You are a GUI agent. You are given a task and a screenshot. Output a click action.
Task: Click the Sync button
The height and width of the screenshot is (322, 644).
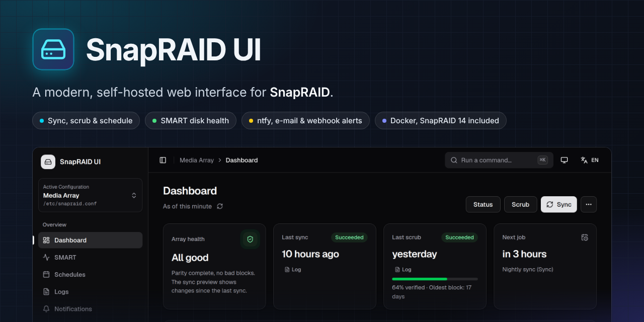coord(559,204)
